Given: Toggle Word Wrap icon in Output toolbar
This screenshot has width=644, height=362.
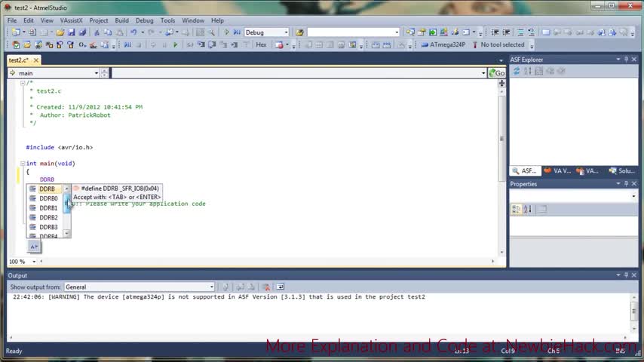Looking at the screenshot, I should tap(280, 287).
